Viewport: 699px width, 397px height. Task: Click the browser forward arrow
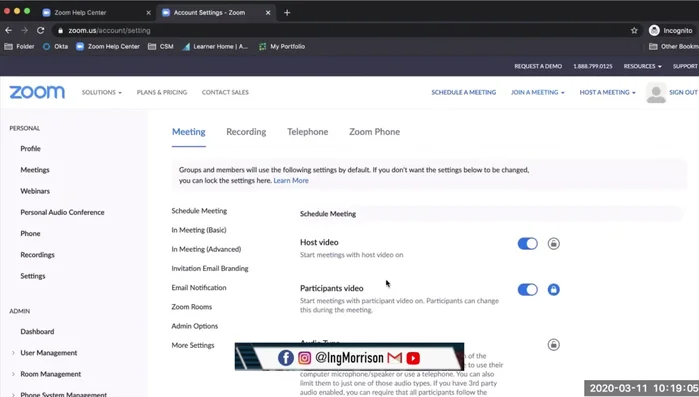[25, 30]
